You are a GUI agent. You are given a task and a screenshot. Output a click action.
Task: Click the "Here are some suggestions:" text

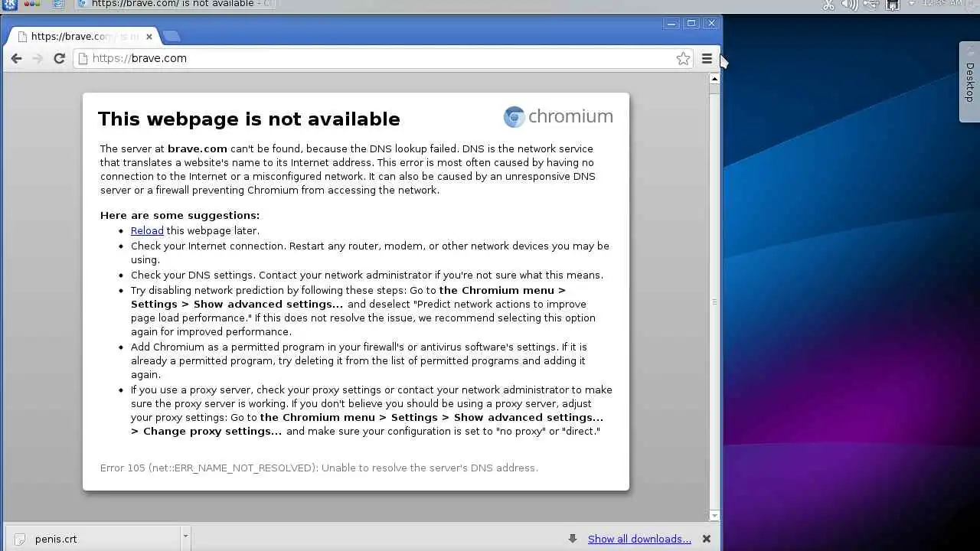(180, 215)
